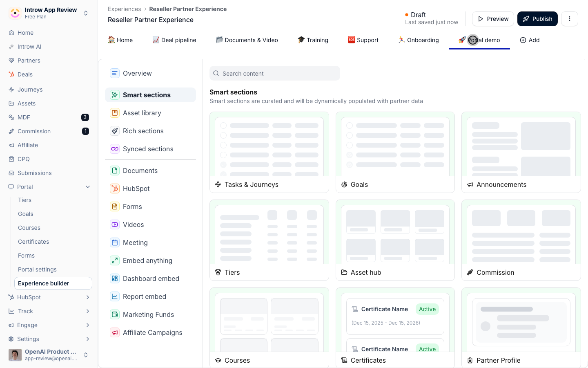Select the Asset hub smart section card
Screen dimensions: 588x368
[x=395, y=240]
